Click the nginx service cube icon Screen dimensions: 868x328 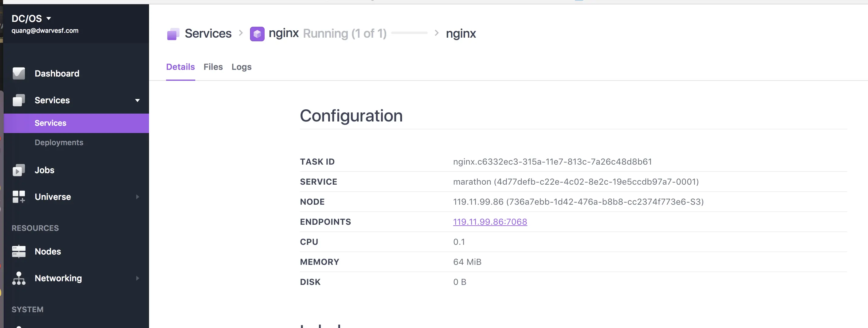257,34
